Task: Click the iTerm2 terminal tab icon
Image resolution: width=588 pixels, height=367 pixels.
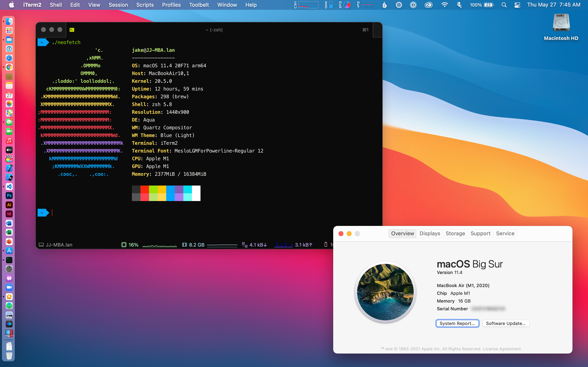Action: [x=72, y=30]
